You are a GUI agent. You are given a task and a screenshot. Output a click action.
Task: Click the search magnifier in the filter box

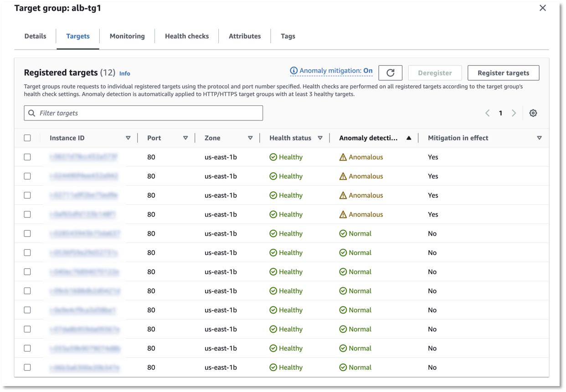[31, 113]
